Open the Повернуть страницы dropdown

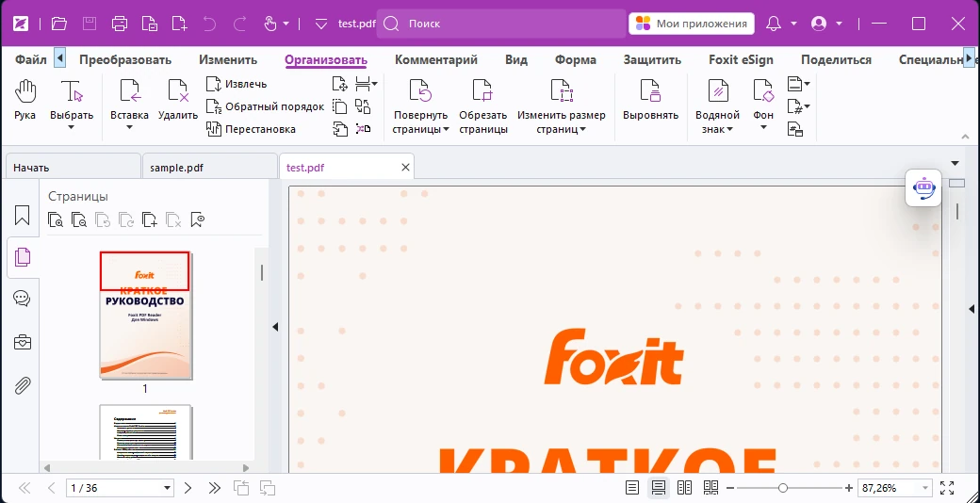(447, 130)
